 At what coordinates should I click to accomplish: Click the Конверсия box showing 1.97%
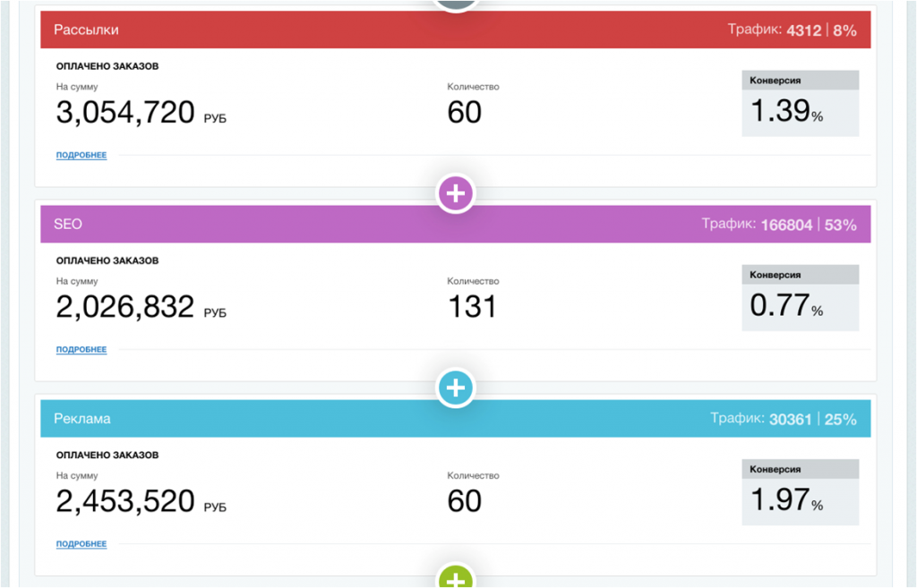(x=800, y=492)
